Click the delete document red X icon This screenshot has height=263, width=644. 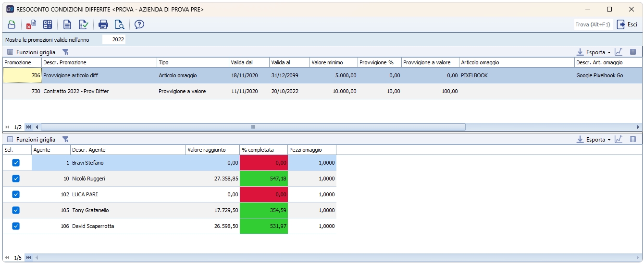(31, 24)
